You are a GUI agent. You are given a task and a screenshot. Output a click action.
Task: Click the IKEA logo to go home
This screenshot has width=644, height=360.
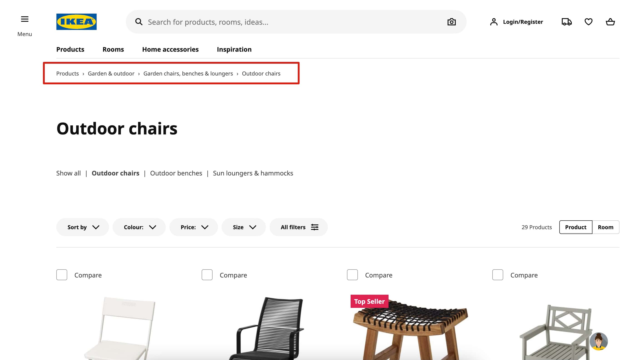(77, 22)
